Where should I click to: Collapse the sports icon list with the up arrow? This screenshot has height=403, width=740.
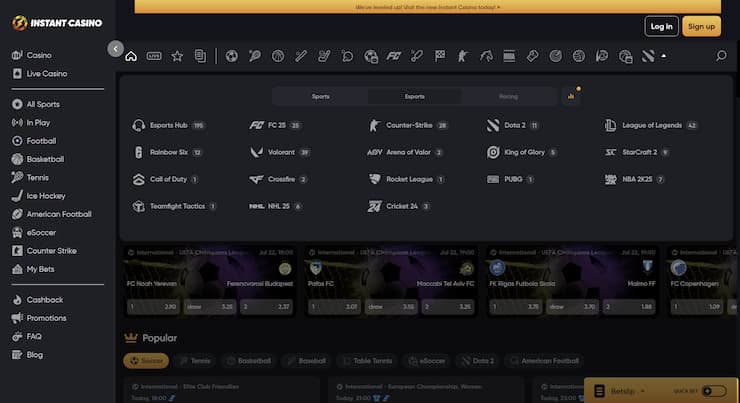click(x=664, y=56)
